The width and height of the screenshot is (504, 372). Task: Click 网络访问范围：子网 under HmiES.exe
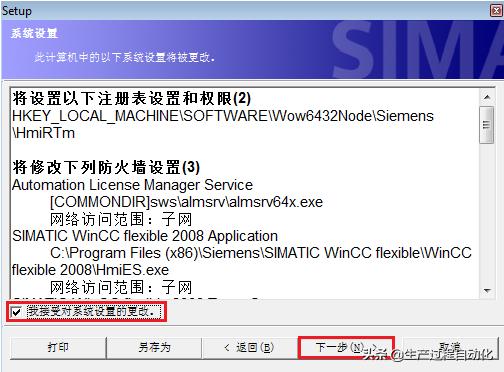pyautogui.click(x=121, y=287)
